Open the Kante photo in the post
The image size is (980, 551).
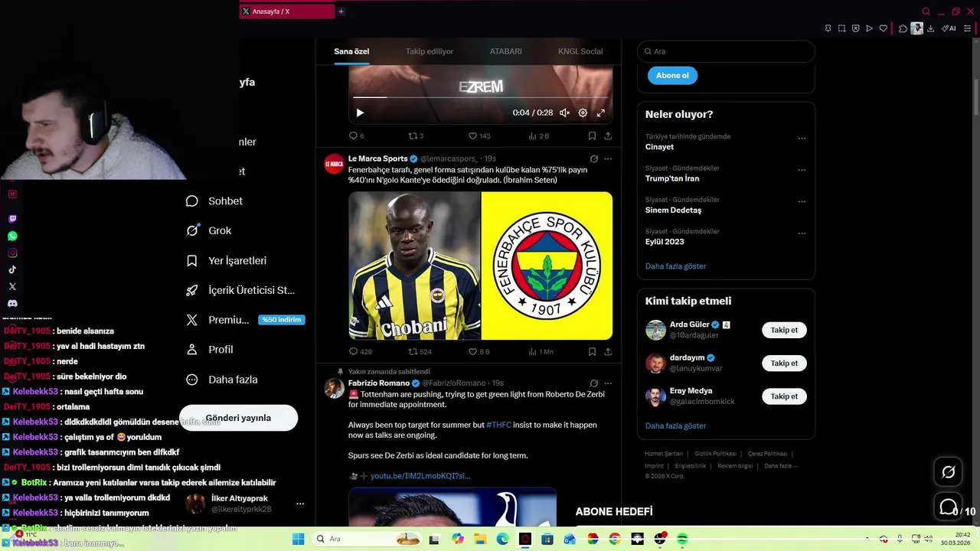point(414,266)
